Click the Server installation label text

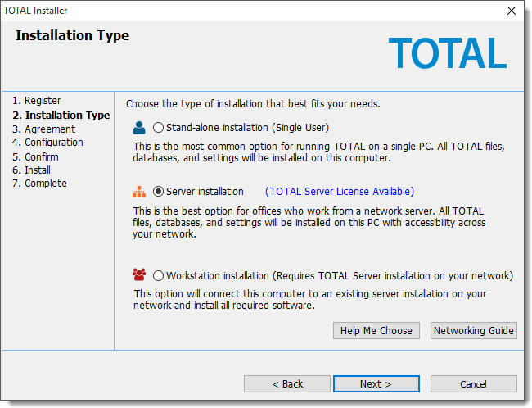coord(205,192)
